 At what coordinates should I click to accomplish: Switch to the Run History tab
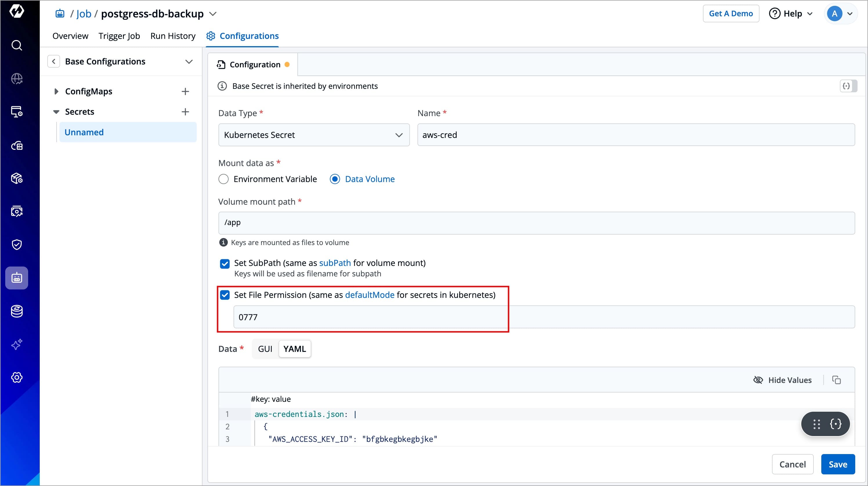point(173,36)
